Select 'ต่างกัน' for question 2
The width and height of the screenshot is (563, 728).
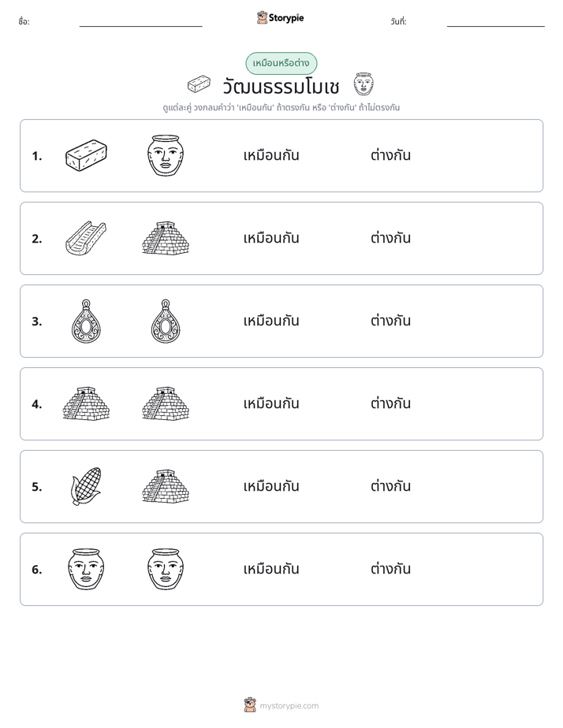pos(390,238)
